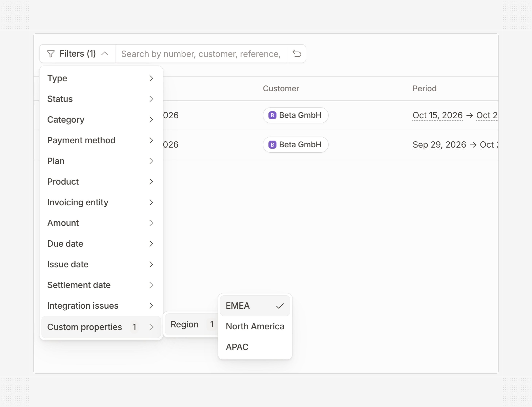Click the Filters (1) button label
This screenshot has height=407, width=532.
78,54
